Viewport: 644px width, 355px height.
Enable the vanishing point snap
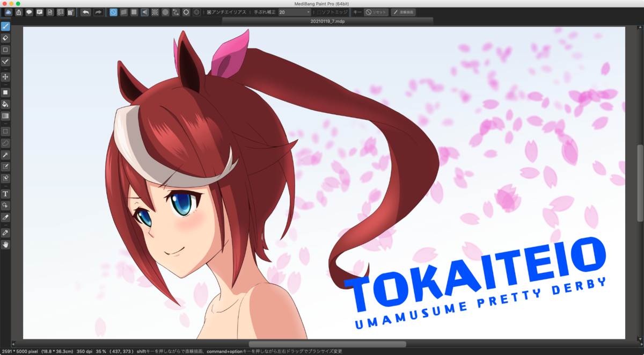pyautogui.click(x=144, y=12)
